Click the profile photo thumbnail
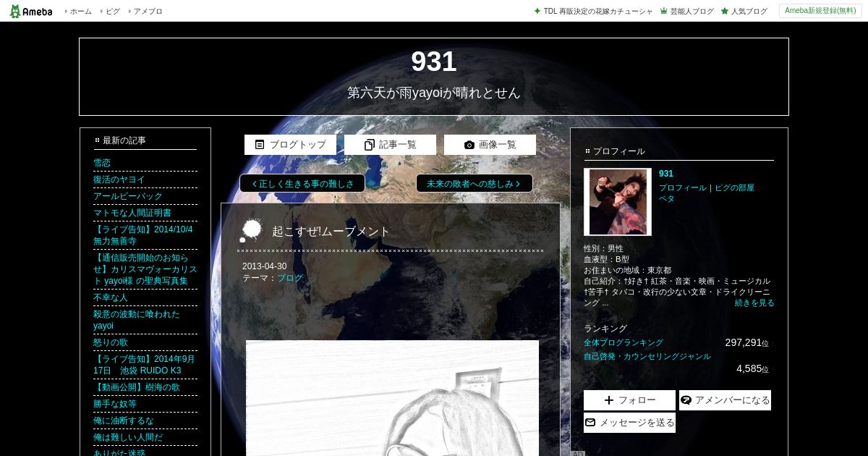Screen dimensions: 868x456 (618, 202)
